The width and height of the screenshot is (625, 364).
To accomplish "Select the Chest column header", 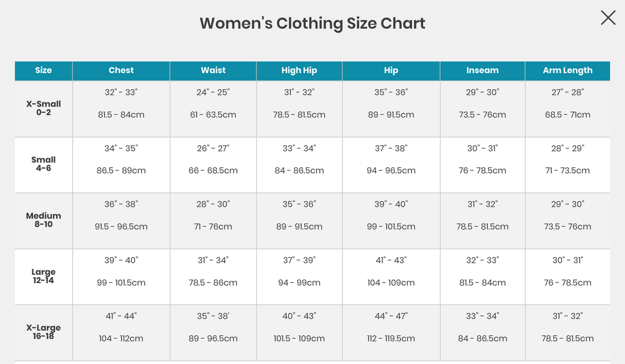I will click(121, 71).
